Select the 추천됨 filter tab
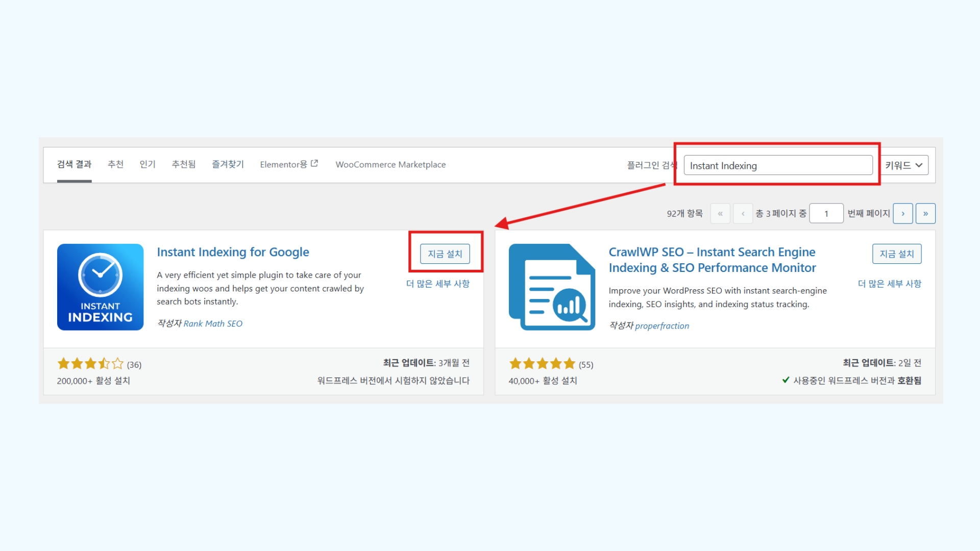Viewport: 980px width, 551px height. pyautogui.click(x=183, y=164)
